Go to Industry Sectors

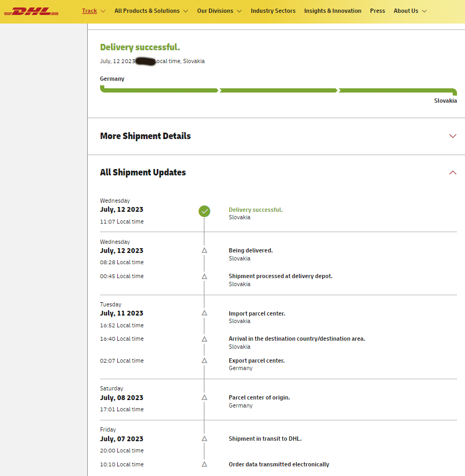[x=273, y=11]
